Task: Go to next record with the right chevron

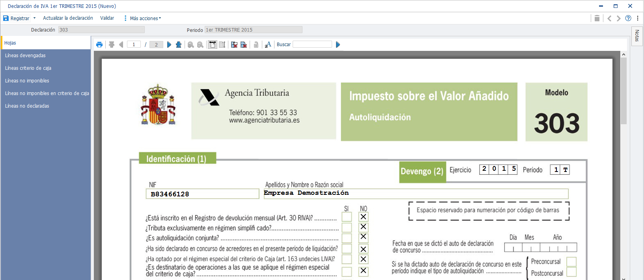Action: click(618, 18)
